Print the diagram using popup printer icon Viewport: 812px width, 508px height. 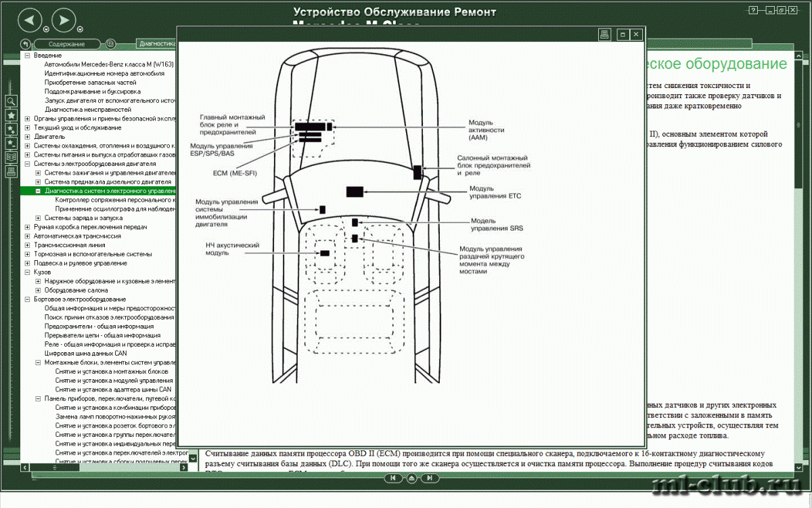606,34
